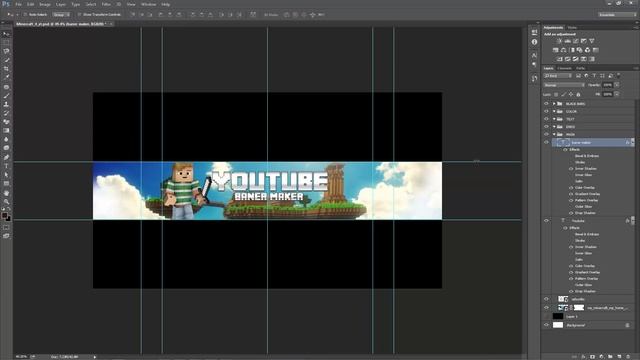Screen dimensions: 640x360
Task: Select the Magic Wand tool
Action: [x=6, y=60]
